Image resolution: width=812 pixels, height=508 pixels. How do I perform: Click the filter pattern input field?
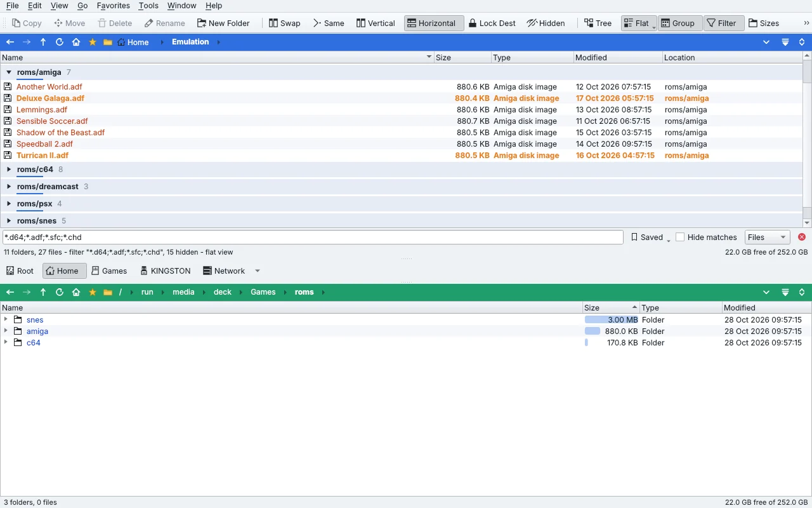pos(313,237)
